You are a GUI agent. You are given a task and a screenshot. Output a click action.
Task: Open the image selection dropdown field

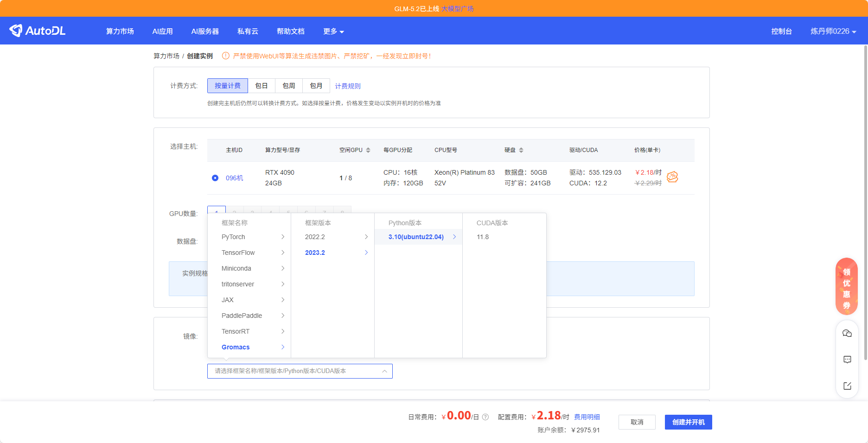(300, 371)
